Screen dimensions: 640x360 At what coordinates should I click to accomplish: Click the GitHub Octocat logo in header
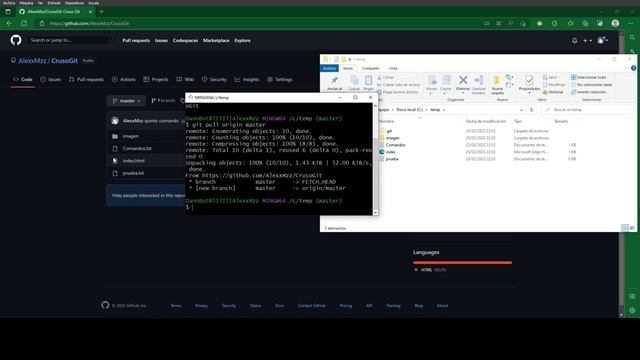click(16, 40)
